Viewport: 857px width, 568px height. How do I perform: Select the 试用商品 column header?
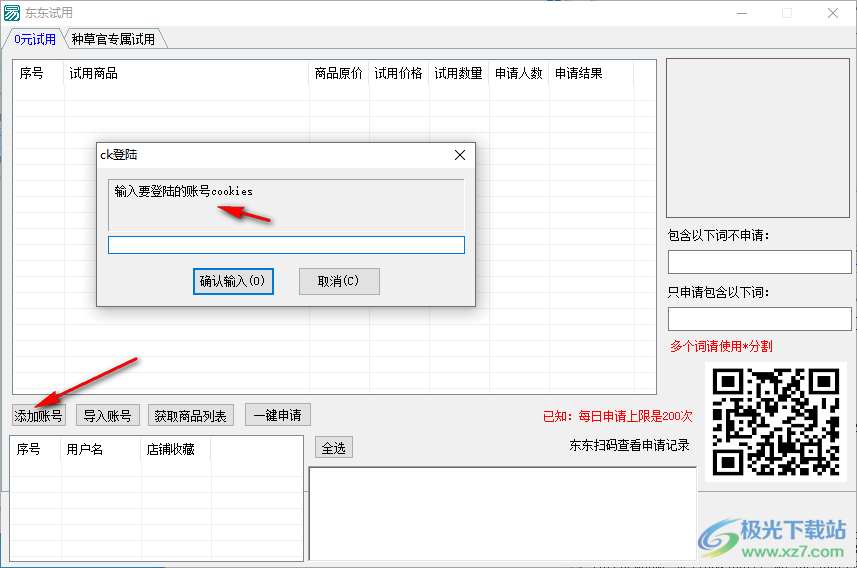click(186, 73)
